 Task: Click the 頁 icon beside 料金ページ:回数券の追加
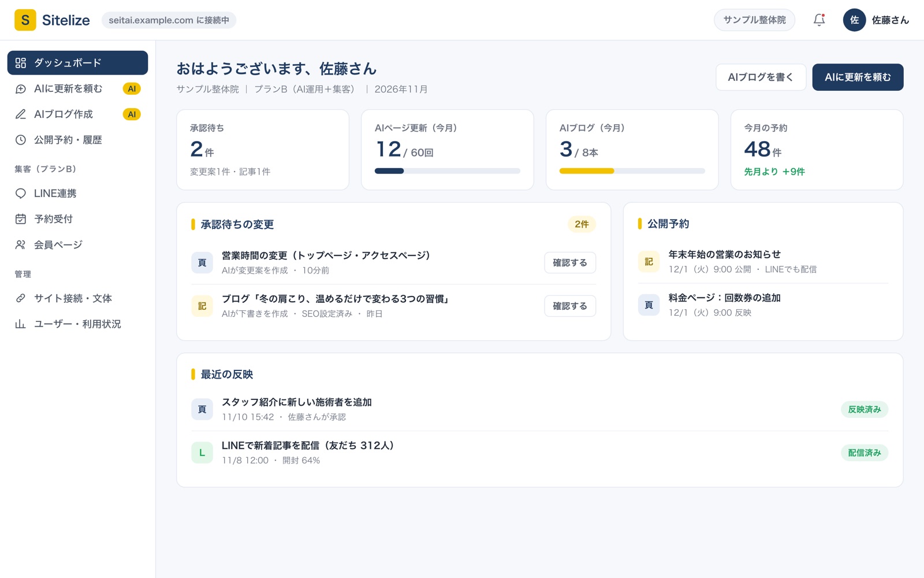click(x=649, y=305)
